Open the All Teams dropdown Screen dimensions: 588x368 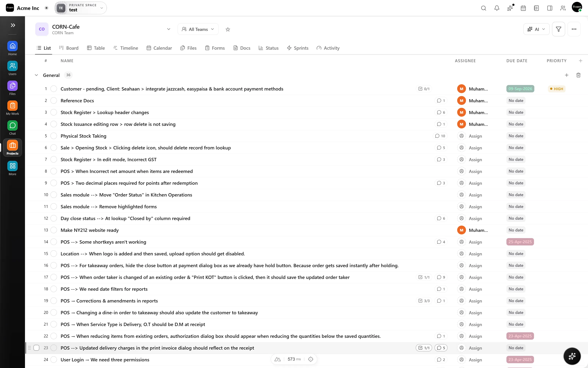click(x=198, y=29)
